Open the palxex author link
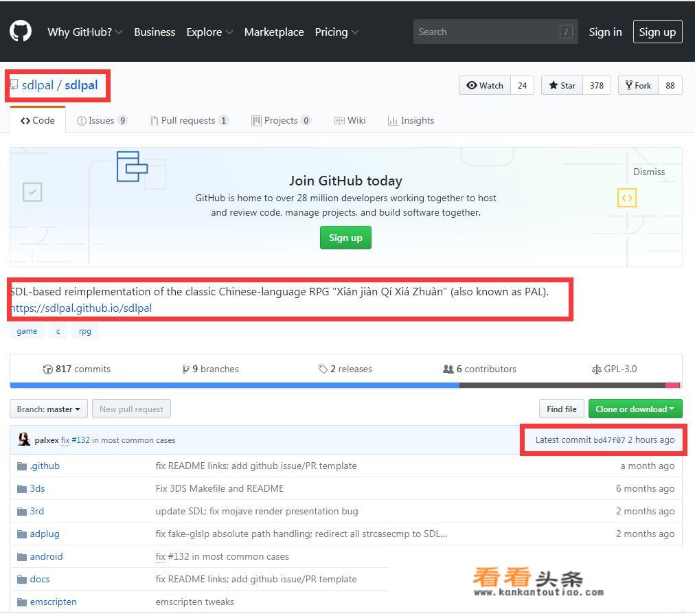This screenshot has width=695, height=616. 47,440
